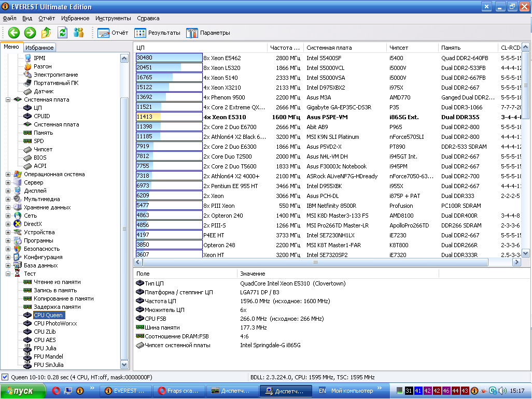Click the Up level folder icon
The height and width of the screenshot is (399, 532).
[x=46, y=33]
